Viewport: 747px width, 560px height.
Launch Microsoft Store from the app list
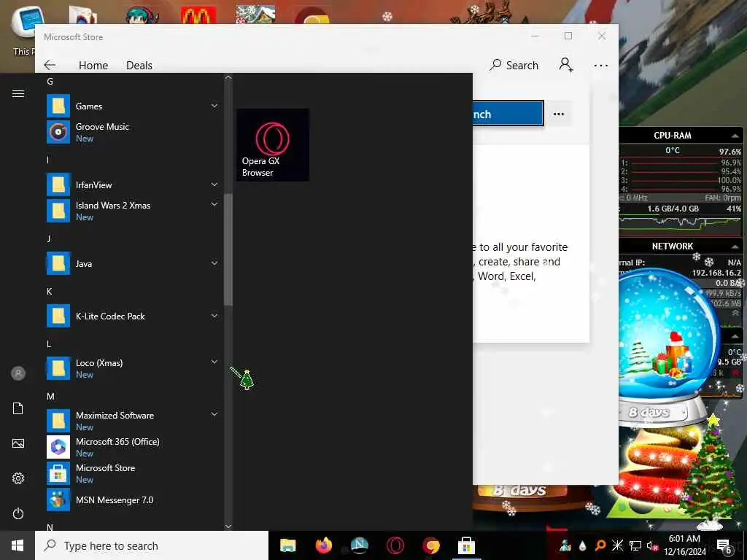coord(133,473)
